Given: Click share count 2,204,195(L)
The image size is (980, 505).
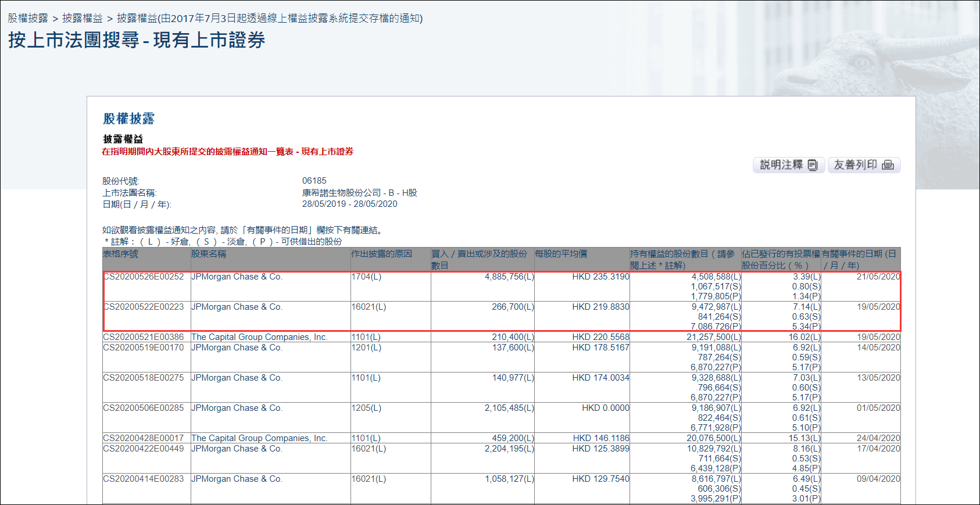Looking at the screenshot, I should point(509,449).
